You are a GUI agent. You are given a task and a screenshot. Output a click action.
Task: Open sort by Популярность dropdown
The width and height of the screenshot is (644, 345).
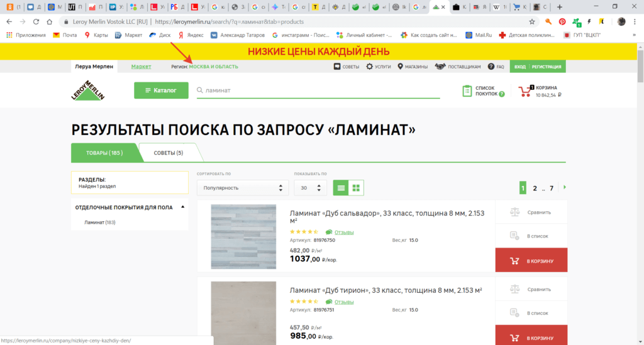242,188
